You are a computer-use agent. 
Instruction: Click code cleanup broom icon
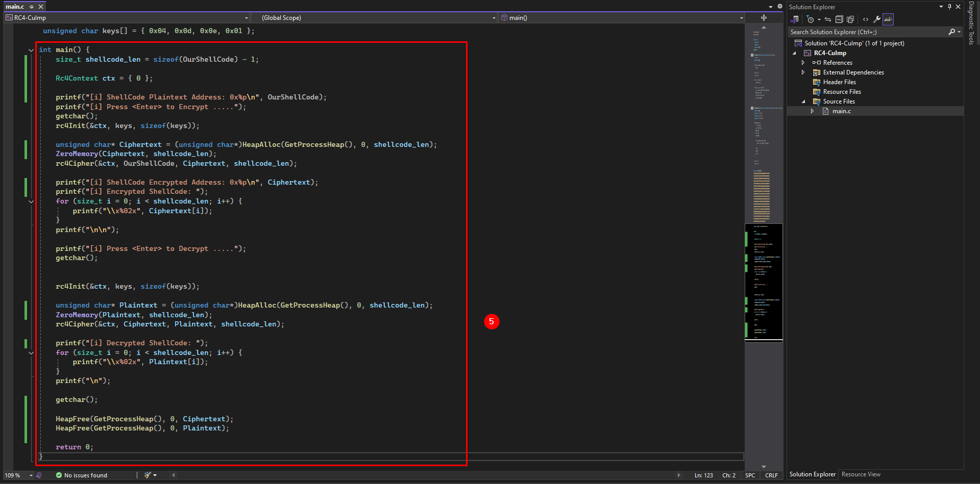(x=148, y=475)
